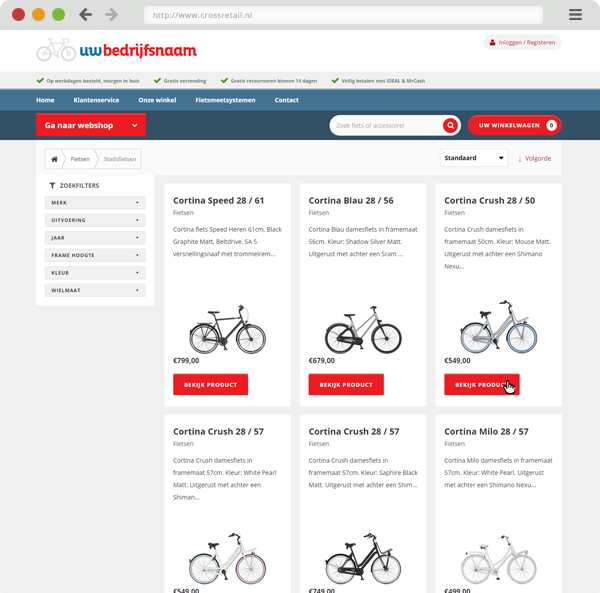
Task: Click the Gratis verzending text
Action: pyautogui.click(x=185, y=81)
